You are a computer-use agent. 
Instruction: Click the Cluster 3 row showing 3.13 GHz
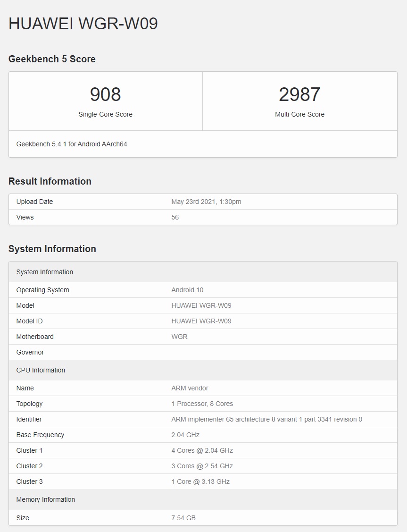[x=203, y=481]
